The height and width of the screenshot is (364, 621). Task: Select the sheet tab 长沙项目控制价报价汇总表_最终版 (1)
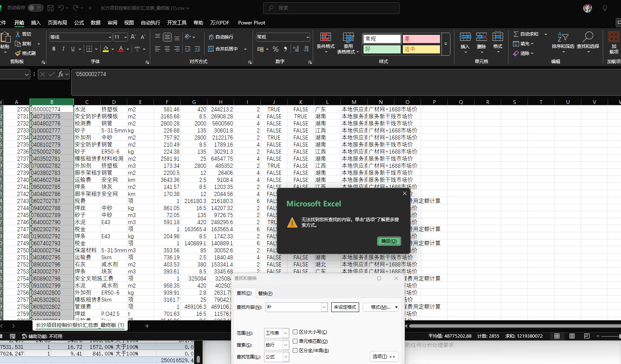tap(80, 325)
